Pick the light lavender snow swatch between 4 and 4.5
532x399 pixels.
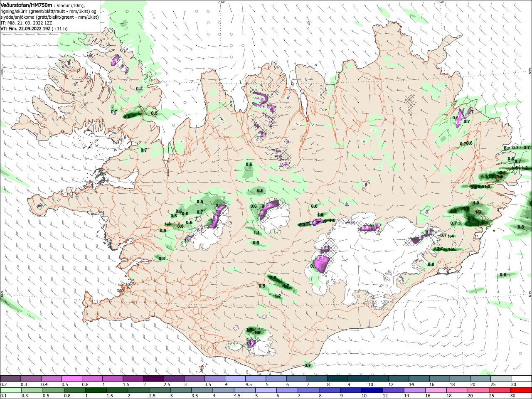[x=235, y=379]
